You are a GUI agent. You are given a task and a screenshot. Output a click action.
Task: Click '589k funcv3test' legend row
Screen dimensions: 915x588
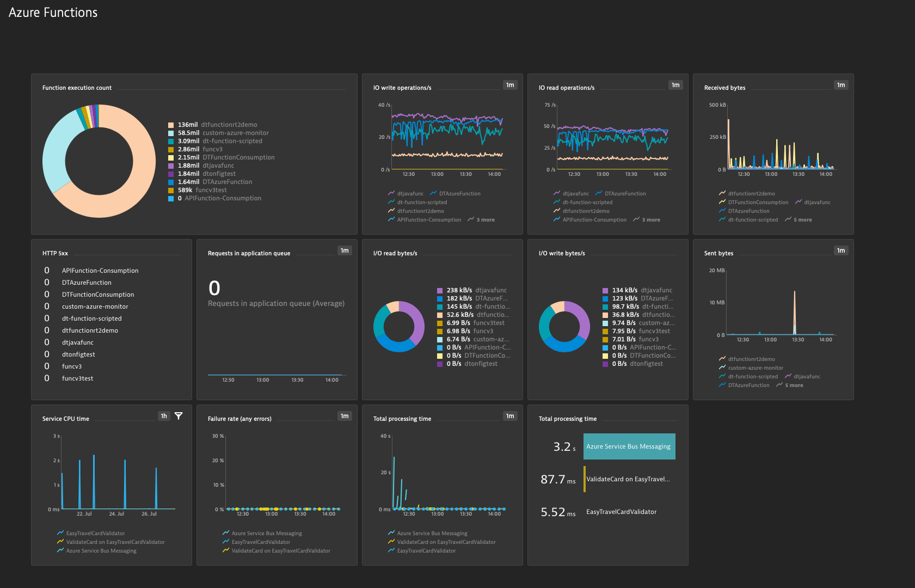pos(198,190)
